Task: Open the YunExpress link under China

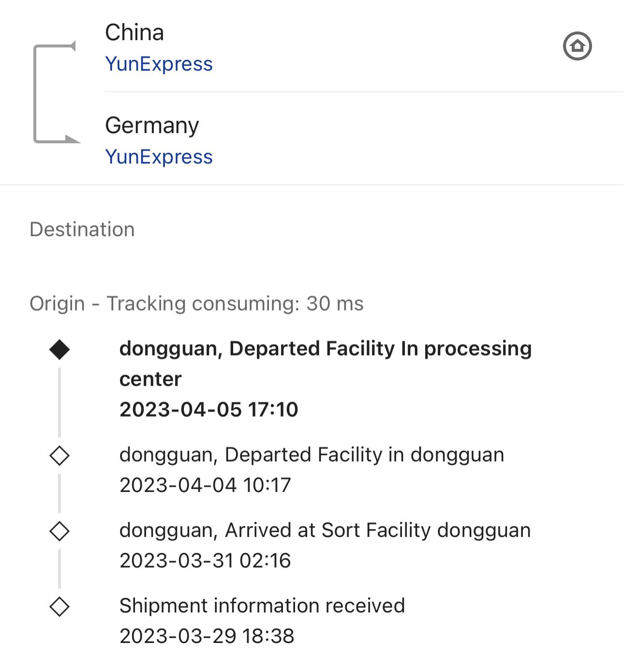Action: (159, 64)
